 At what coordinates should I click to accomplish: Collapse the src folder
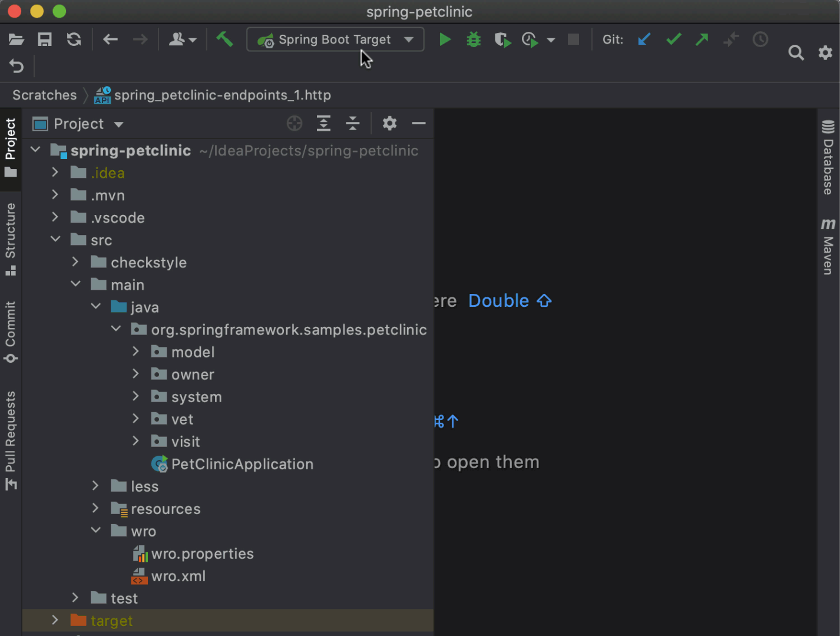[x=55, y=239]
